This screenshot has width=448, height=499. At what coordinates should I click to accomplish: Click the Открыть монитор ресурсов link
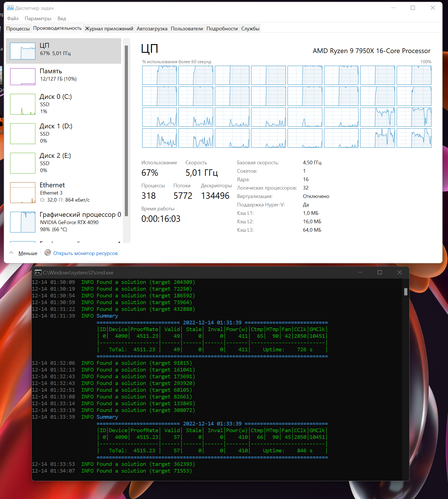(86, 253)
